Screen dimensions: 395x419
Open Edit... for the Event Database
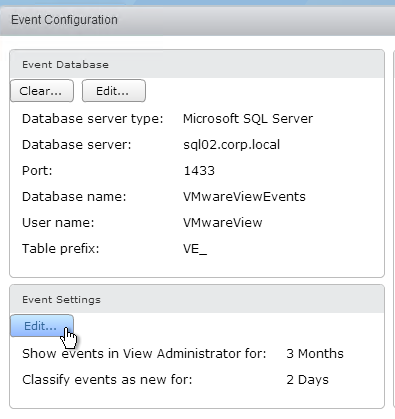pyautogui.click(x=114, y=91)
